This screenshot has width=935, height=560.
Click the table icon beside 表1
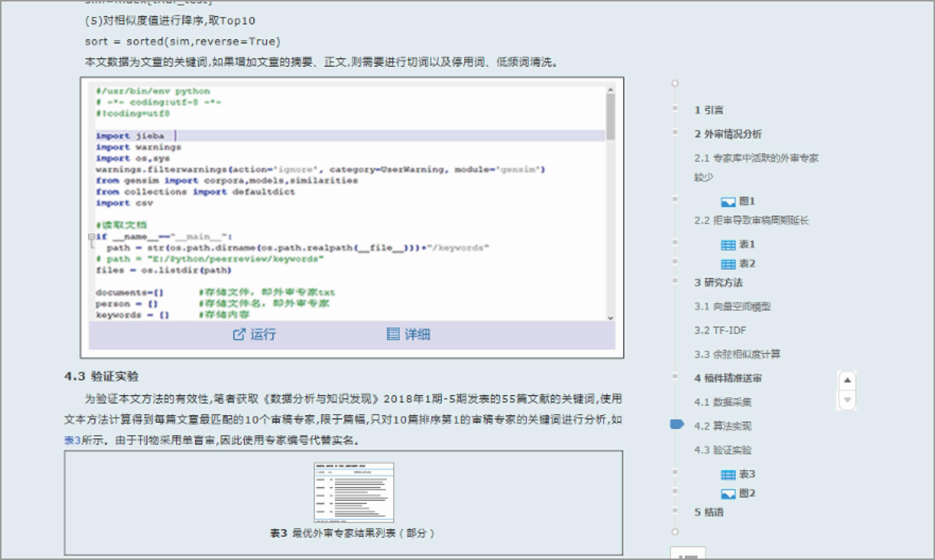click(728, 245)
